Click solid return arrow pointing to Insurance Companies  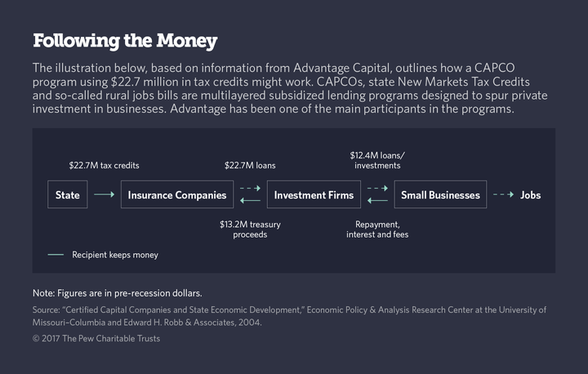pos(250,201)
